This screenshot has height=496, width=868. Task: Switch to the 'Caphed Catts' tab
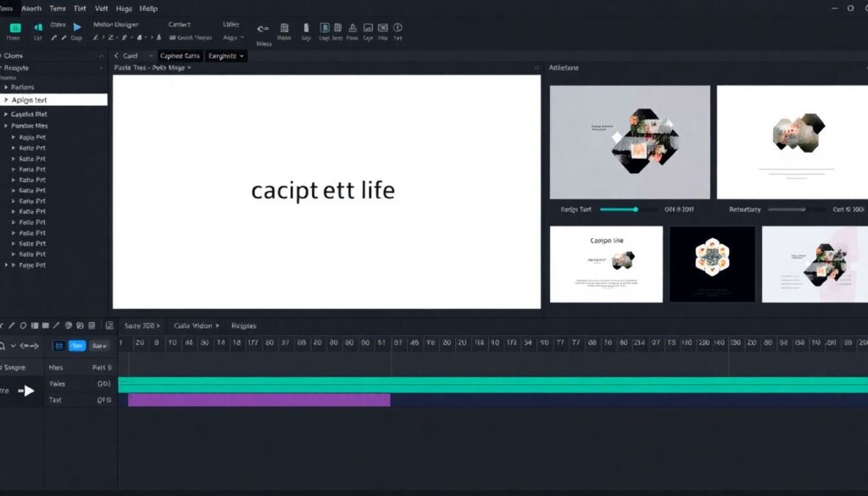179,56
